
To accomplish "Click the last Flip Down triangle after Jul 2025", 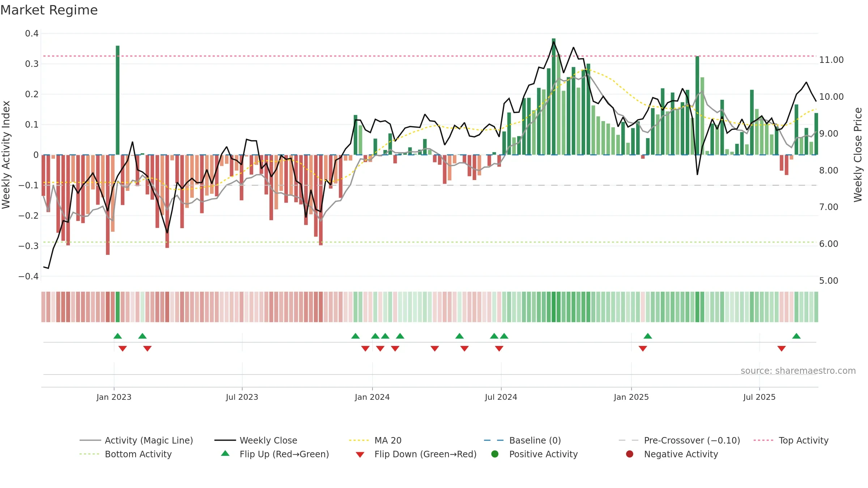I will (x=782, y=348).
